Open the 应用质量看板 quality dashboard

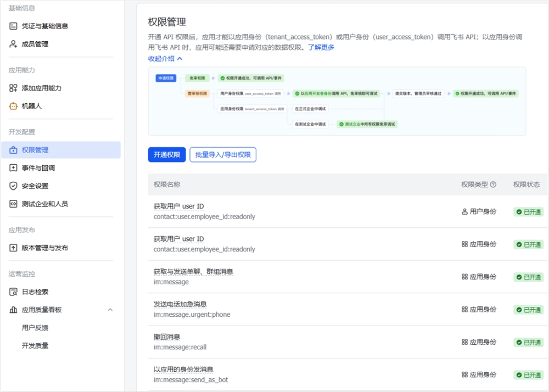click(x=36, y=310)
